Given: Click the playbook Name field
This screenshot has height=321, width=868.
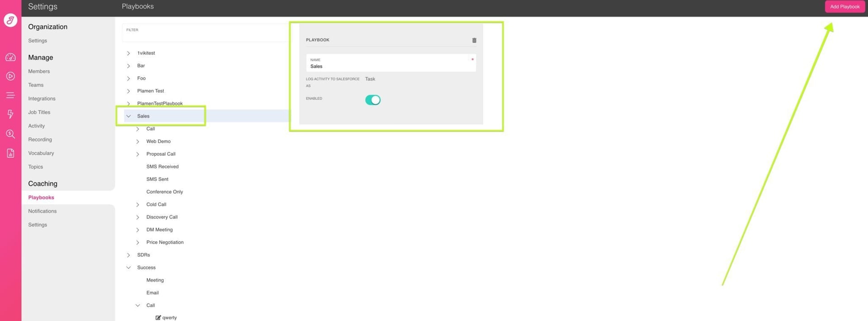Looking at the screenshot, I should (391, 63).
